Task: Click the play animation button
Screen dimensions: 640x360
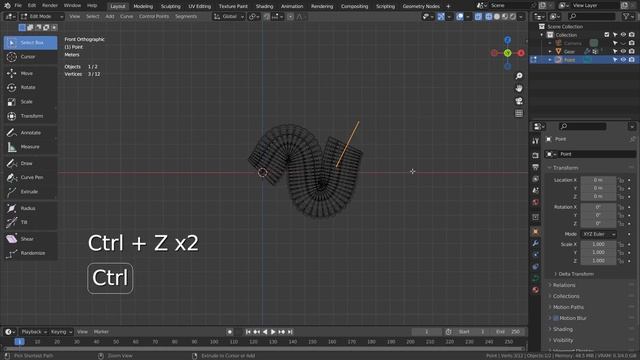Action: click(x=273, y=332)
